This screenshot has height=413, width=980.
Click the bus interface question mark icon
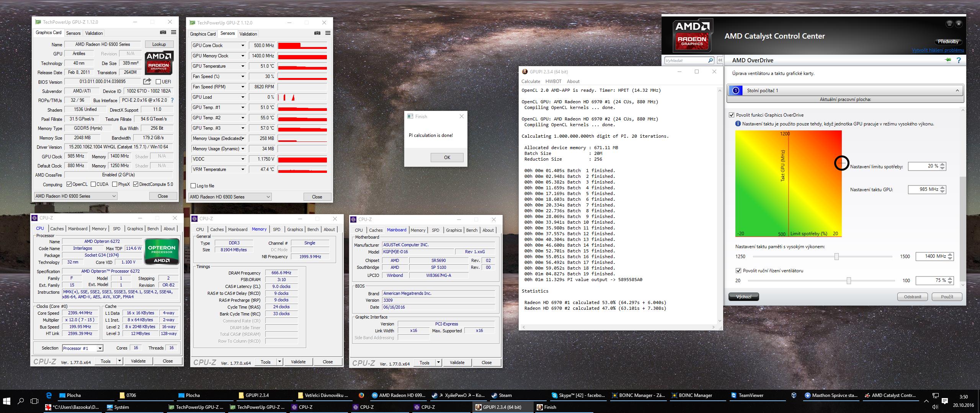point(172,100)
